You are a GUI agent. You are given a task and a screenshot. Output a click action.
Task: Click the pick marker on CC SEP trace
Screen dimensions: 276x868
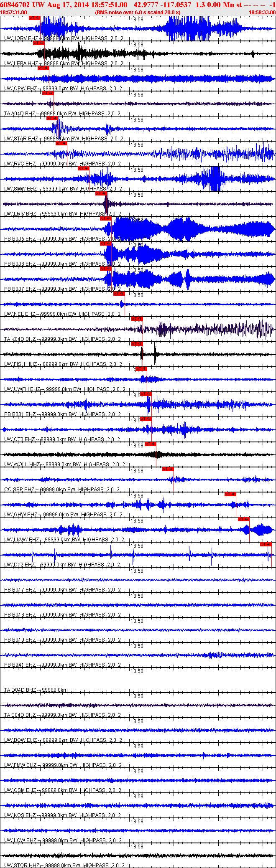point(168,469)
